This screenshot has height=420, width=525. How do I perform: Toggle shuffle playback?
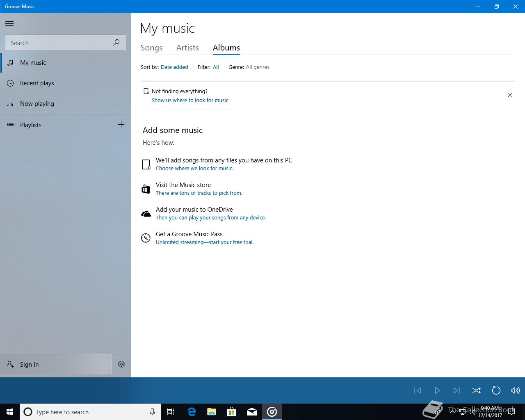tap(477, 390)
